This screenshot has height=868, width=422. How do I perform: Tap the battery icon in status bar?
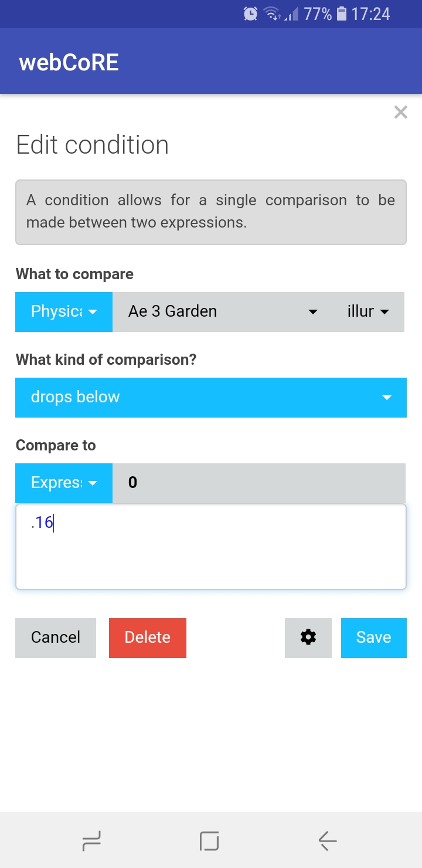pyautogui.click(x=342, y=13)
